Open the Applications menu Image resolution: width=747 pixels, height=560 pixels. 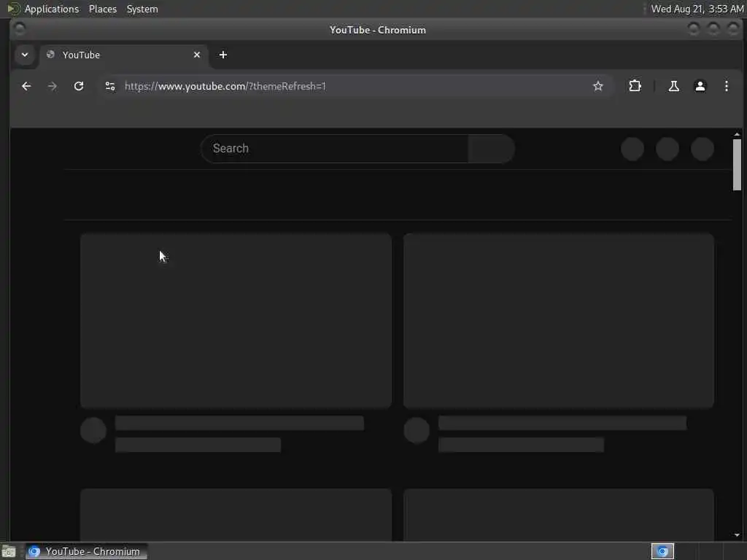point(52,9)
